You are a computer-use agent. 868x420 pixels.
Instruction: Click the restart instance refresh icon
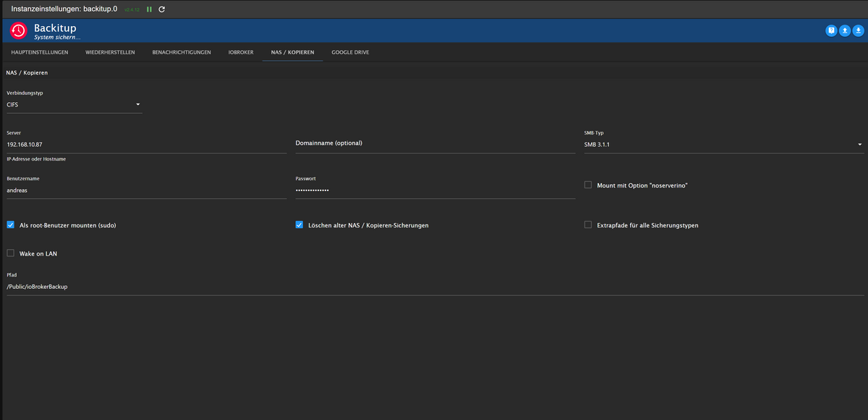[x=161, y=9]
